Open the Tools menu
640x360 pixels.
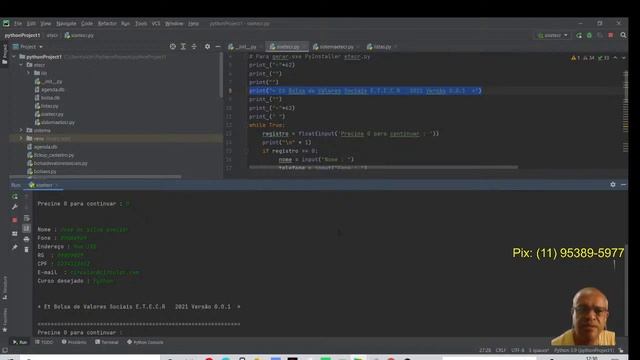tap(141, 24)
